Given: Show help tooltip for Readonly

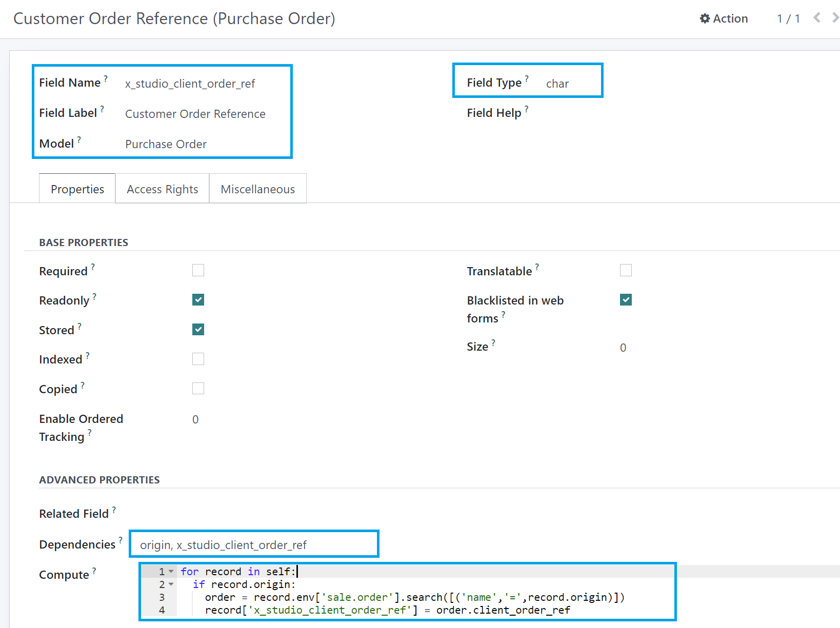Looking at the screenshot, I should click(94, 296).
